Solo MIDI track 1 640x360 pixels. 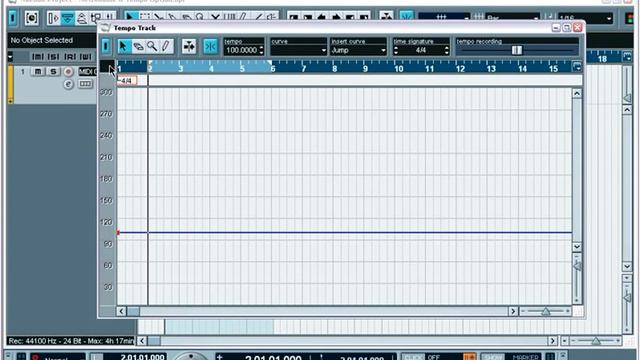[53, 71]
